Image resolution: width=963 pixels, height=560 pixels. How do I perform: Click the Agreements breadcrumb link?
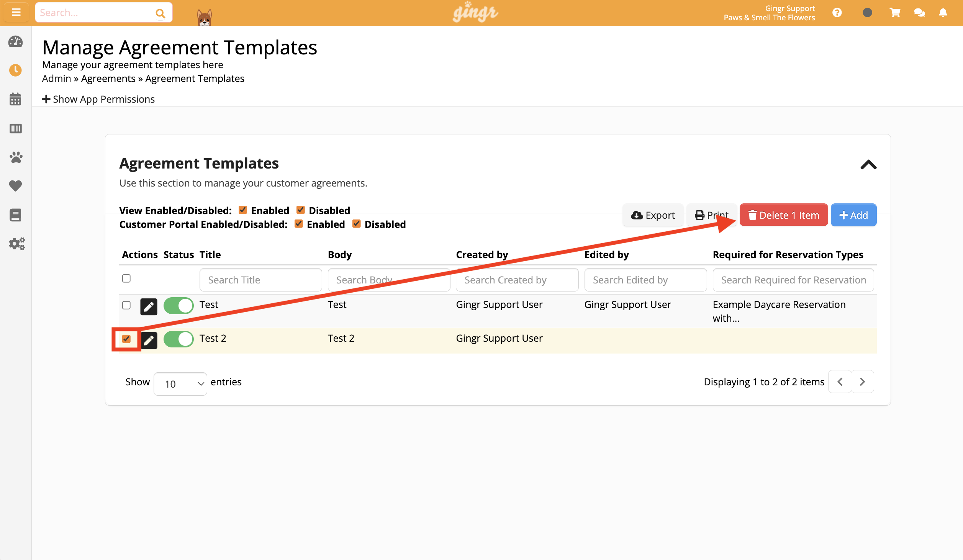coord(108,79)
